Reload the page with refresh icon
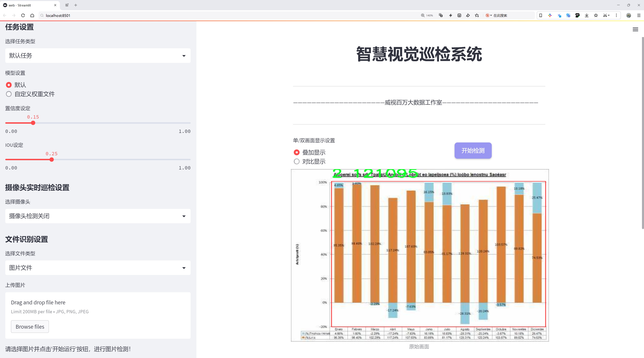This screenshot has height=358, width=644. click(x=23, y=16)
